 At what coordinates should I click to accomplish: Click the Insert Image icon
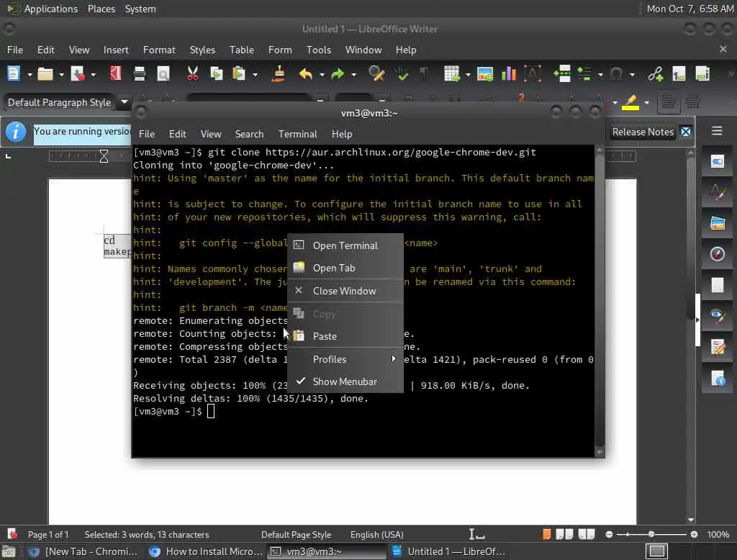(x=484, y=74)
